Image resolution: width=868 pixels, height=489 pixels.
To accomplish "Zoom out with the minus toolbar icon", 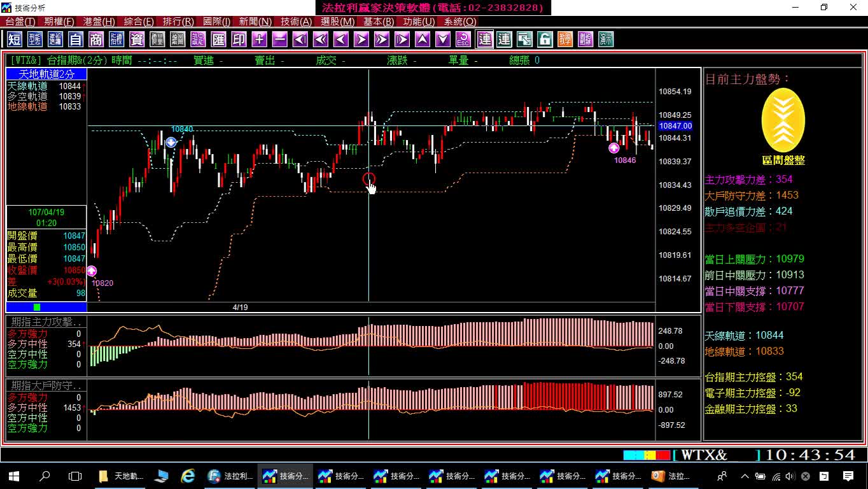I will pyautogui.click(x=279, y=39).
